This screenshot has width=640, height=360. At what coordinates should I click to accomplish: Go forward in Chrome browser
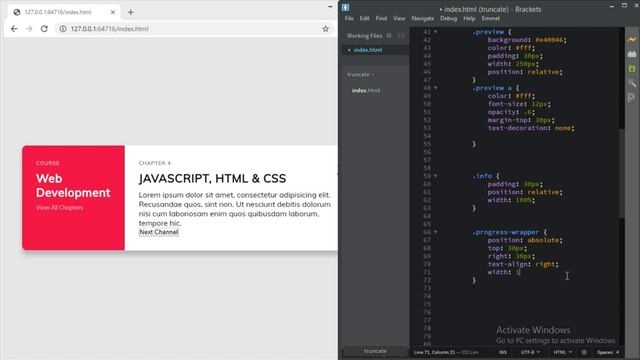29,29
